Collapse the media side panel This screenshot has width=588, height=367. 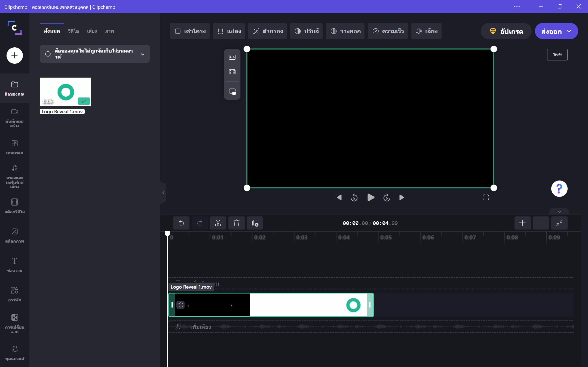(163, 193)
